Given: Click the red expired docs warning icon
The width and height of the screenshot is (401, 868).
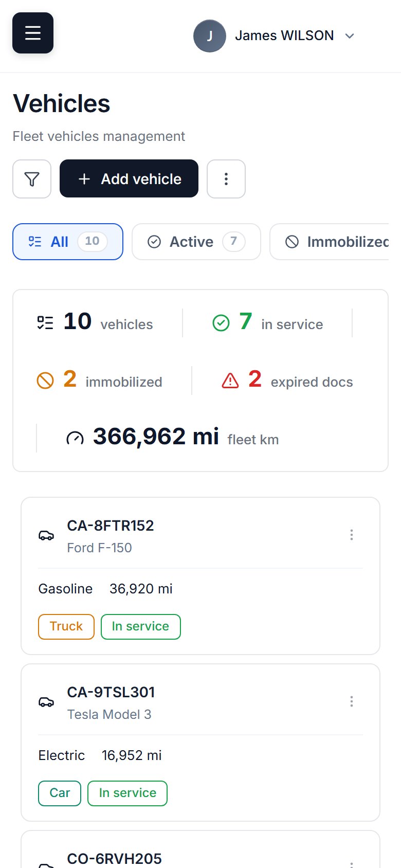Looking at the screenshot, I should click(x=230, y=381).
